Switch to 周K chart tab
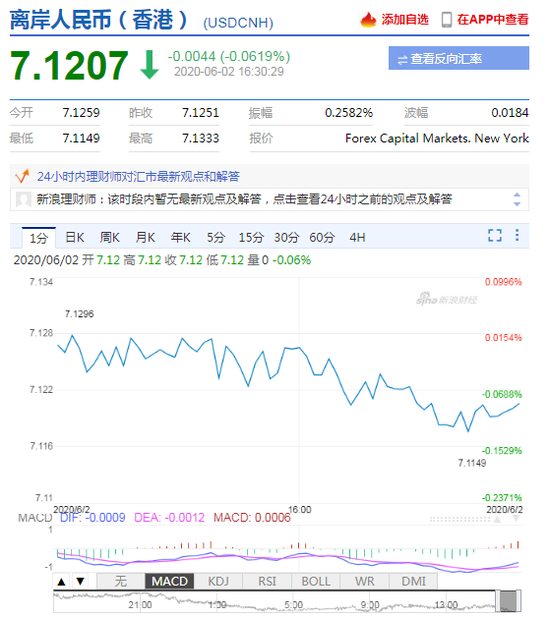The width and height of the screenshot is (550, 617). (x=109, y=237)
